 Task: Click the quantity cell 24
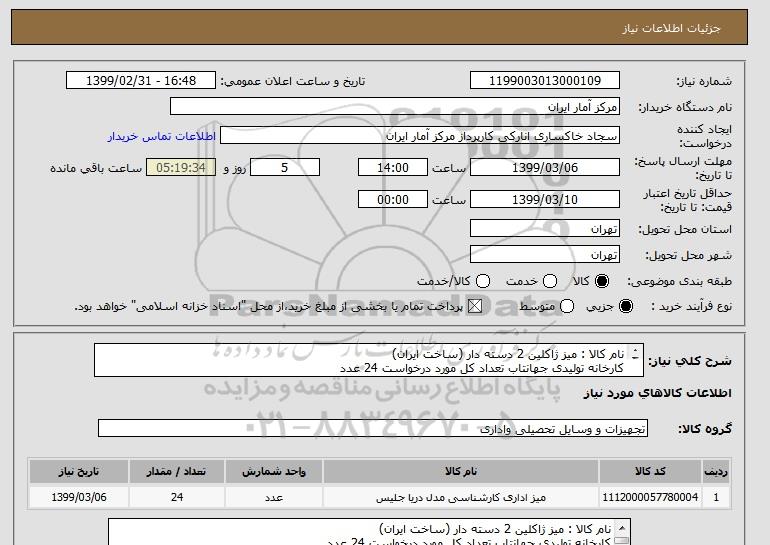point(177,497)
